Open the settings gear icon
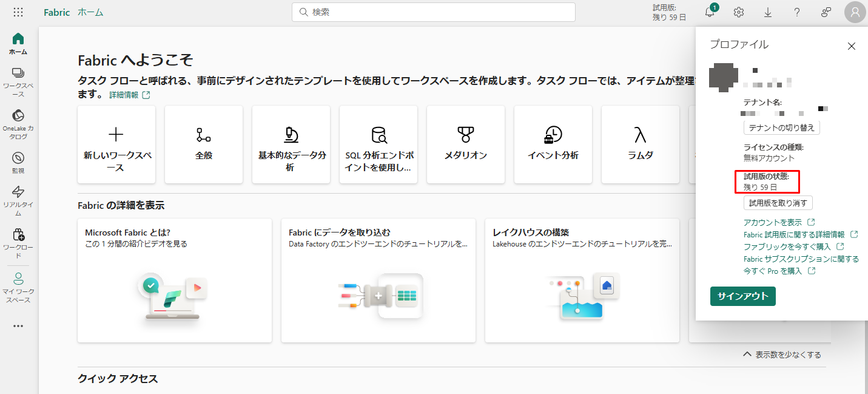The image size is (868, 394). pyautogui.click(x=738, y=12)
